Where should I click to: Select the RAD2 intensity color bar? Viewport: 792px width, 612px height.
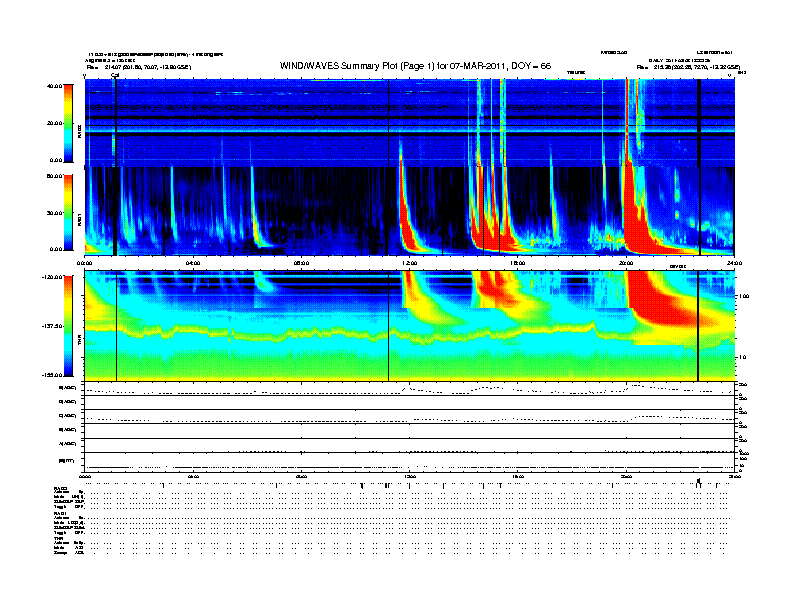click(68, 123)
